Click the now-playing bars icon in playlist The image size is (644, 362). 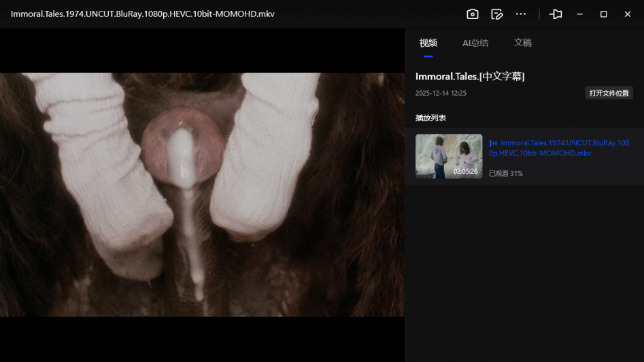tap(493, 143)
